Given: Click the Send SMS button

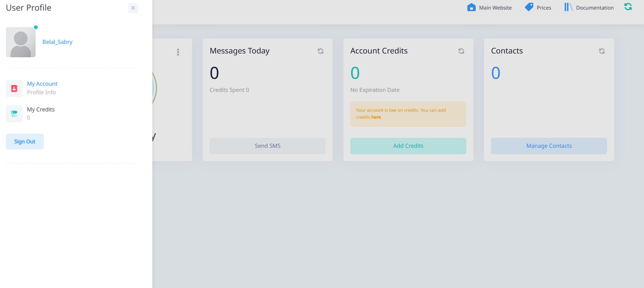Looking at the screenshot, I should 267,146.
